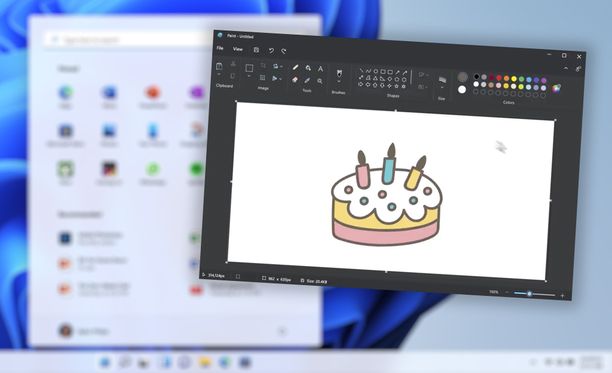The image size is (612, 373).
Task: Select the Color picker eyedropper tool
Action: (307, 80)
